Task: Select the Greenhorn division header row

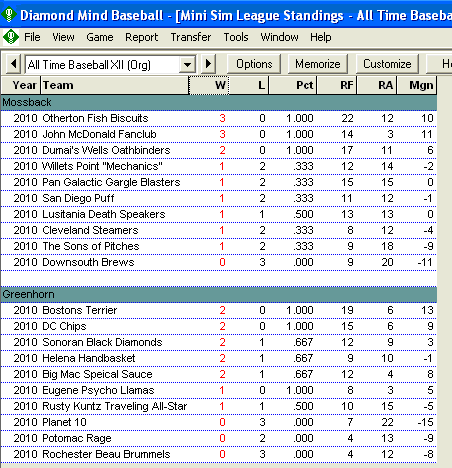Action: point(219,294)
